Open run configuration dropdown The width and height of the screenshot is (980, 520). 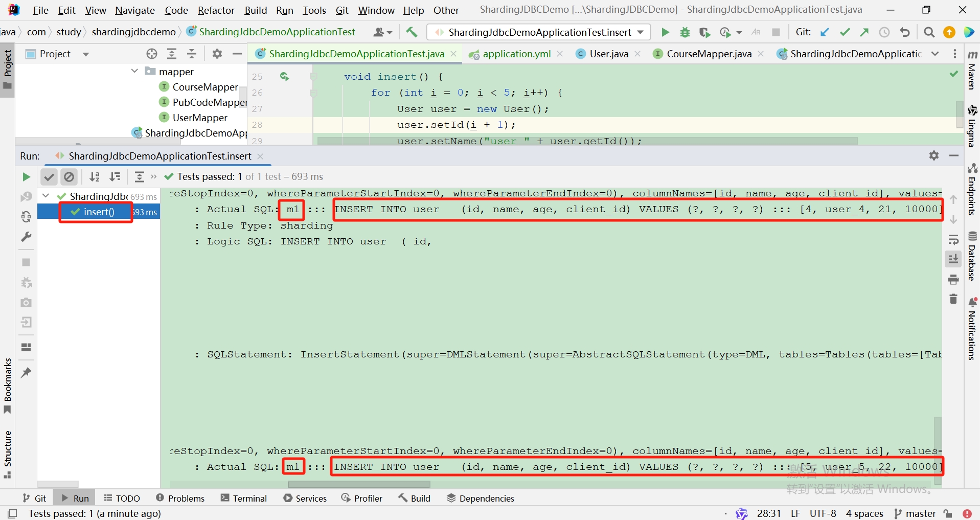(x=641, y=32)
